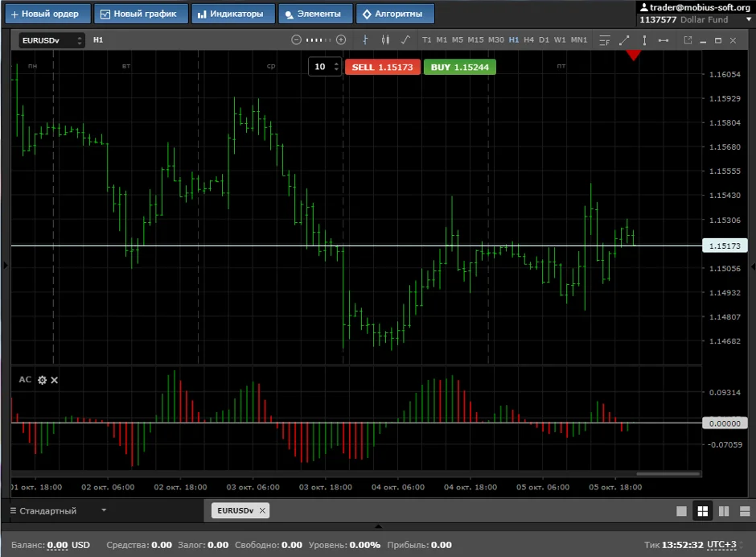Select M5 timeframe
This screenshot has height=557, width=756.
(457, 40)
